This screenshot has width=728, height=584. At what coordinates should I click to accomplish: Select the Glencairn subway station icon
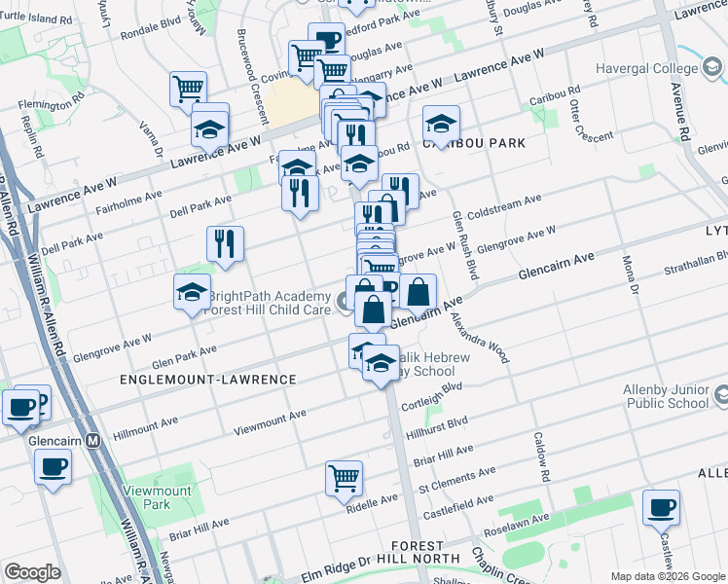point(93,441)
